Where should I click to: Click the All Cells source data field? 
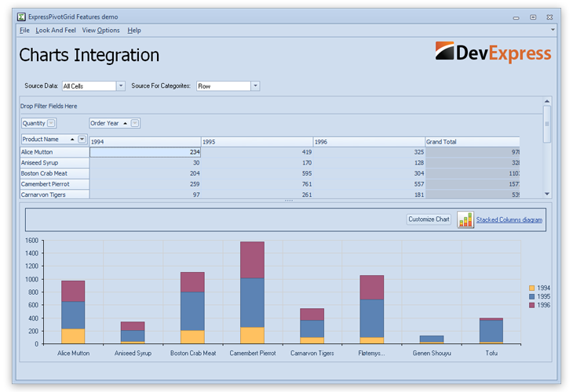89,86
